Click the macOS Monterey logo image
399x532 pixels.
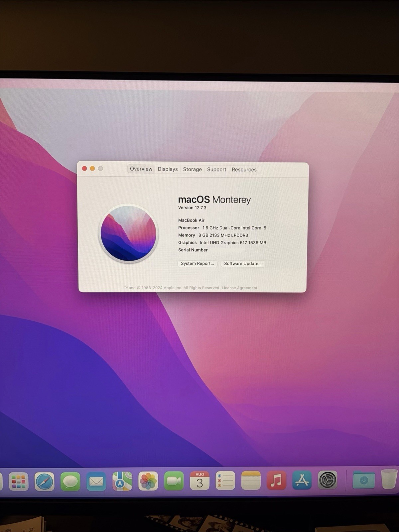128,233
